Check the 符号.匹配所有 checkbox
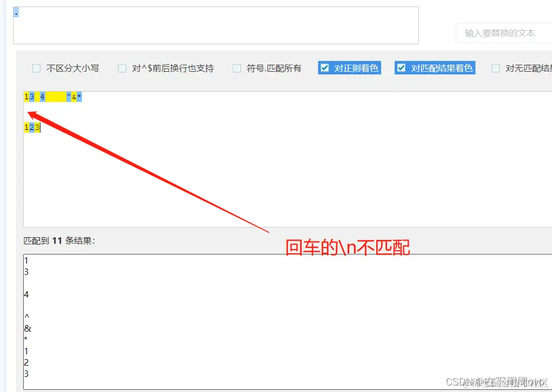Viewport: 552px width, 392px height. [237, 68]
